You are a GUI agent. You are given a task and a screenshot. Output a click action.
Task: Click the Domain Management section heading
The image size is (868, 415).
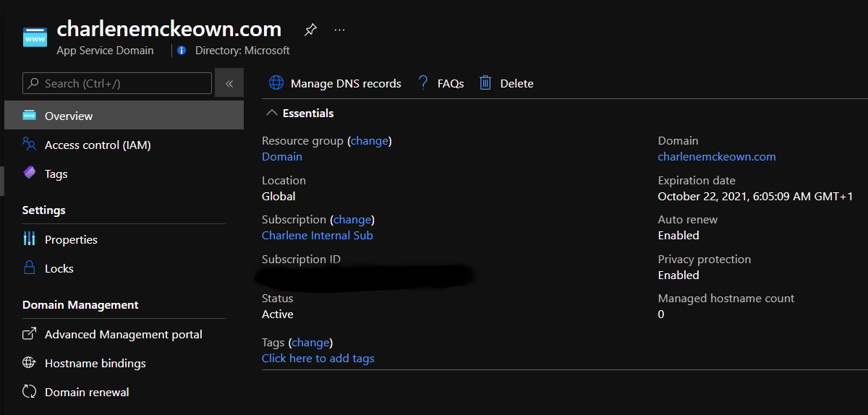[x=80, y=305]
